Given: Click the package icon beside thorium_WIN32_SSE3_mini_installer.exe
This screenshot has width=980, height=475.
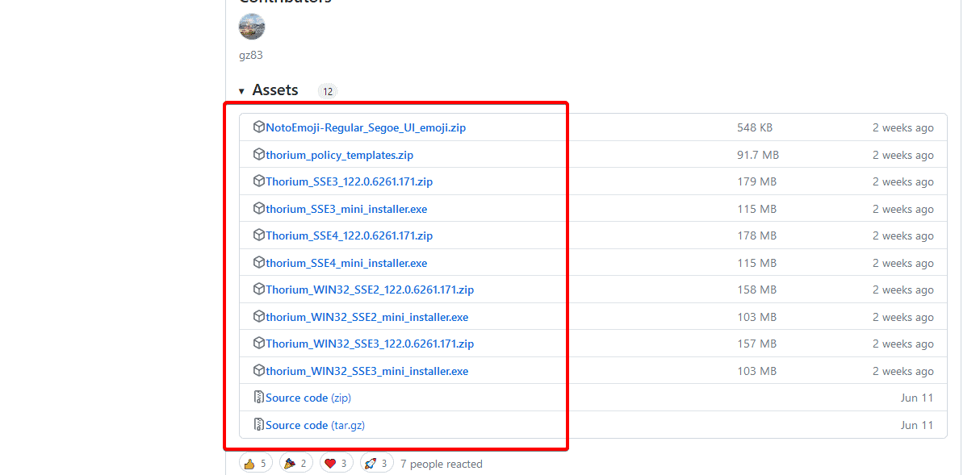Looking at the screenshot, I should tap(259, 370).
